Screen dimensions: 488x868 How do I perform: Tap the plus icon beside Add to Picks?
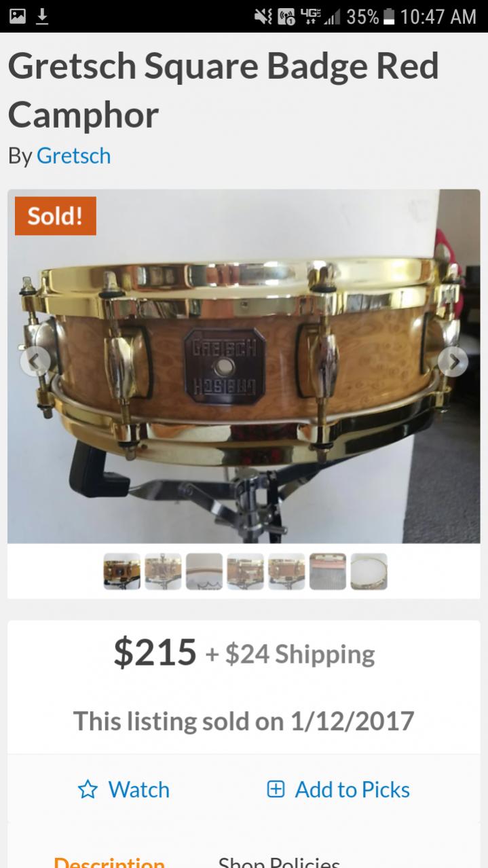pyautogui.click(x=276, y=789)
